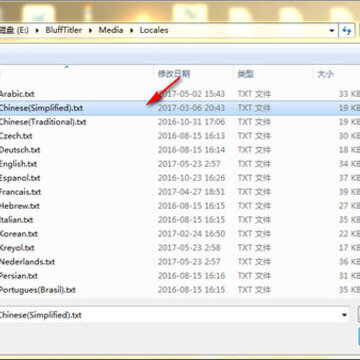Open the filename combo box dropdown arrow

(x=344, y=315)
